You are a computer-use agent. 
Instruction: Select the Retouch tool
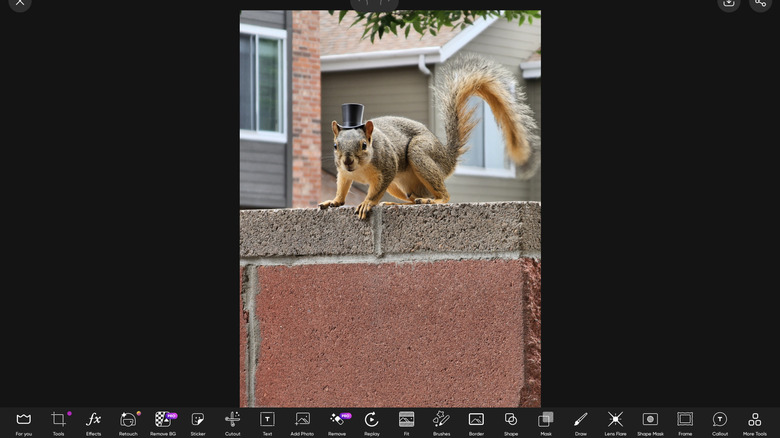tap(128, 423)
